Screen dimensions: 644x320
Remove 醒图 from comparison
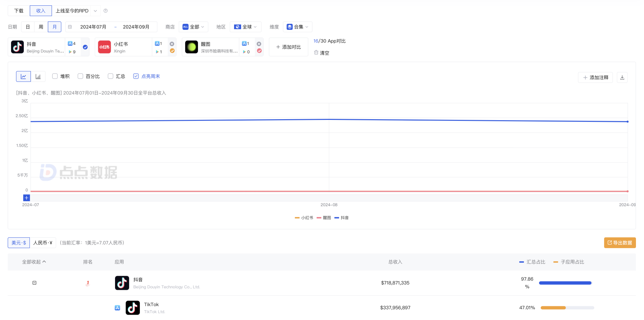pyautogui.click(x=259, y=44)
